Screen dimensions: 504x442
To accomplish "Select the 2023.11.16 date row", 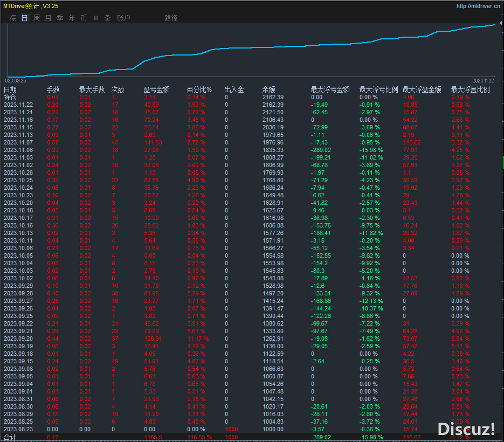I will pyautogui.click(x=18, y=120).
